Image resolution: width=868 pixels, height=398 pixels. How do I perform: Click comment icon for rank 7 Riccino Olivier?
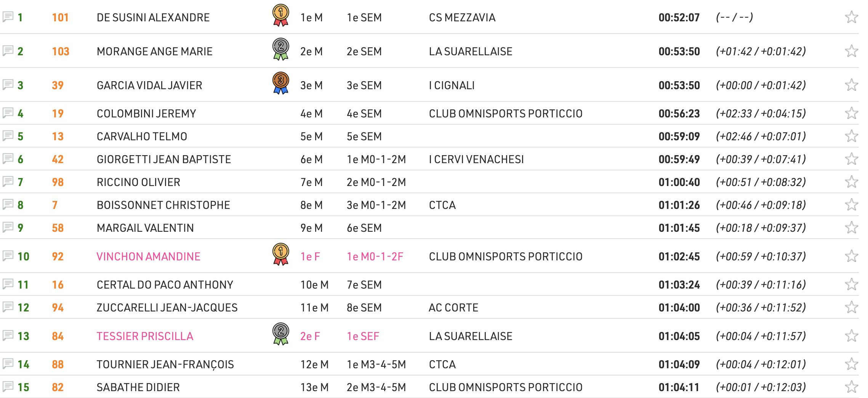click(8, 181)
